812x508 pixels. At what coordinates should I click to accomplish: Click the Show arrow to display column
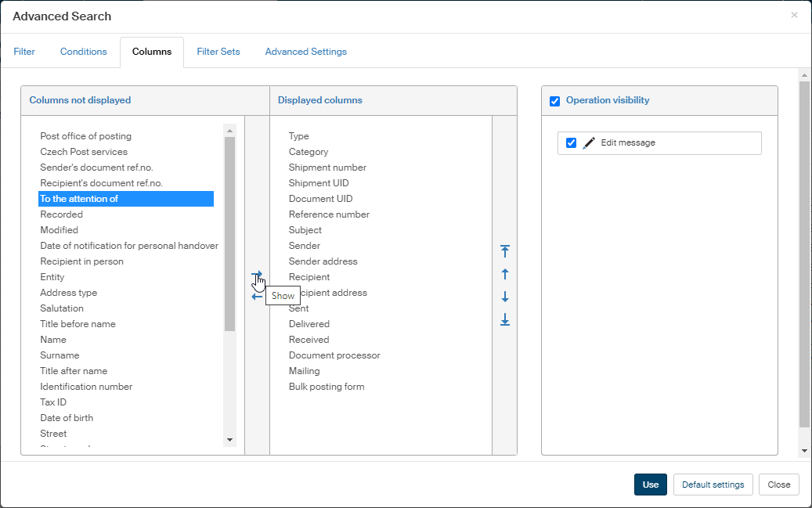tap(257, 276)
